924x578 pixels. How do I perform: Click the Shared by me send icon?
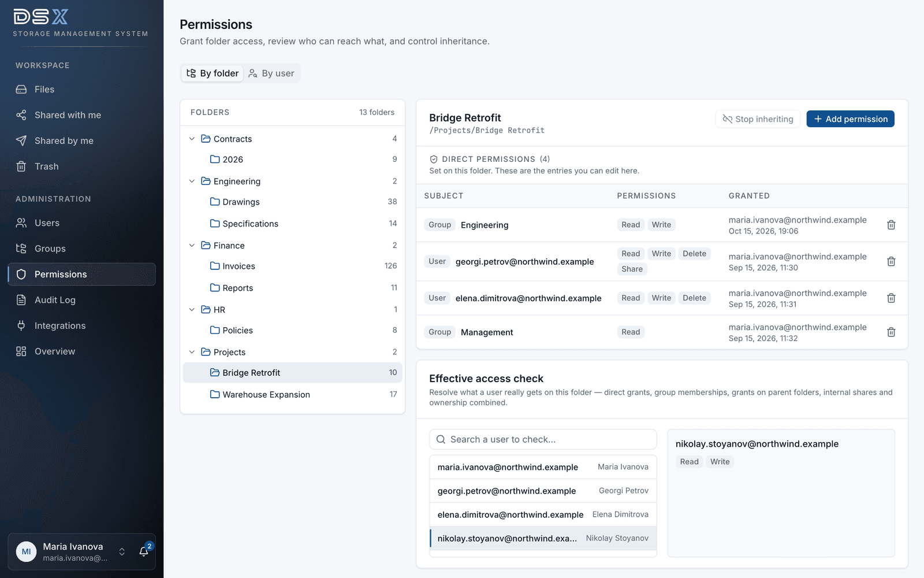[21, 140]
